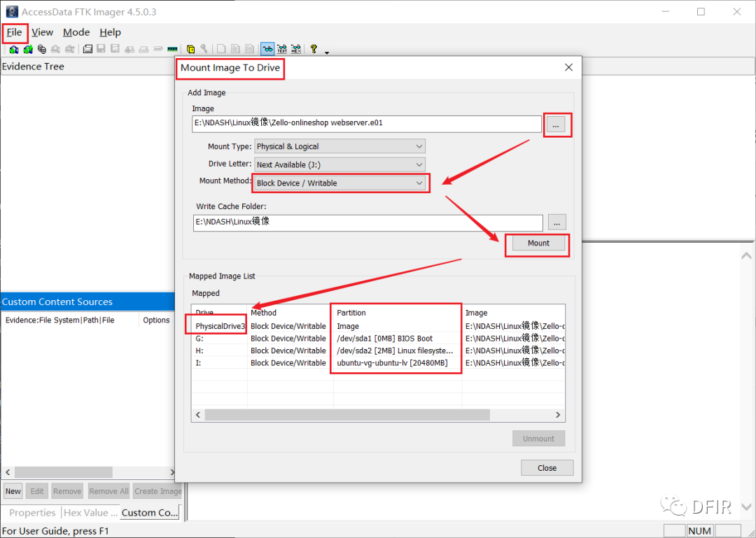Click the Capture Memory chip icon
The width and height of the screenshot is (756, 538).
[x=173, y=49]
